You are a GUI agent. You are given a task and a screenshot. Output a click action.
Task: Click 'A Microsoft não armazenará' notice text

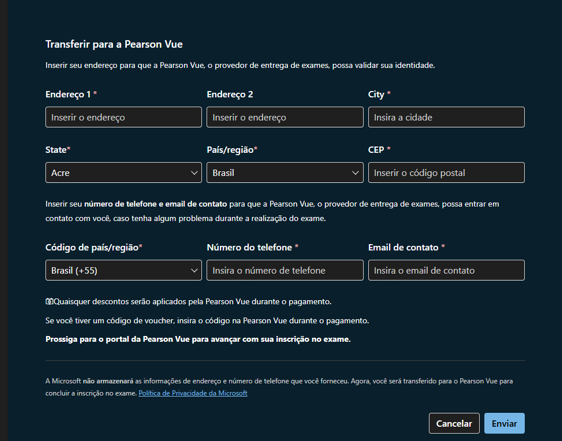click(x=279, y=387)
